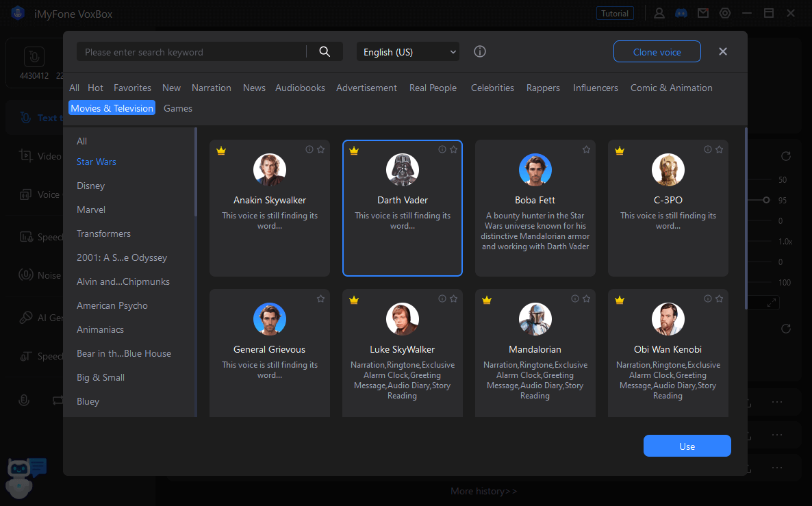Switch to the Celebrities tab
Viewport: 812px width, 506px height.
click(x=492, y=88)
